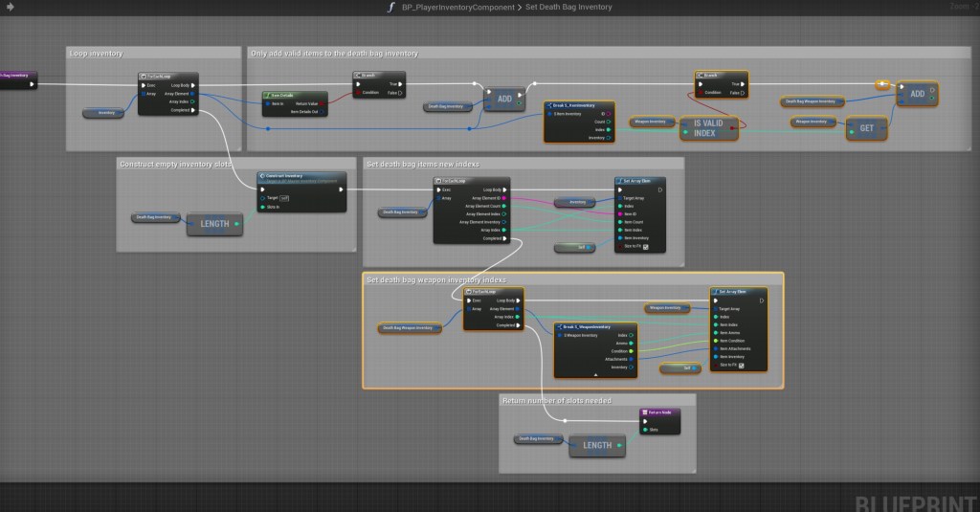Click the Item Details function node icon
Screen dimensions: 980x512
(268, 95)
